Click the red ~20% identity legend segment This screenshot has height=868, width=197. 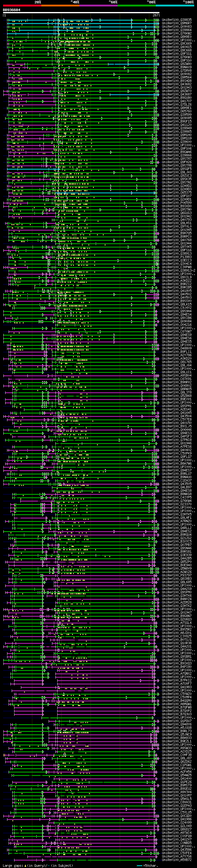pos(22,6)
